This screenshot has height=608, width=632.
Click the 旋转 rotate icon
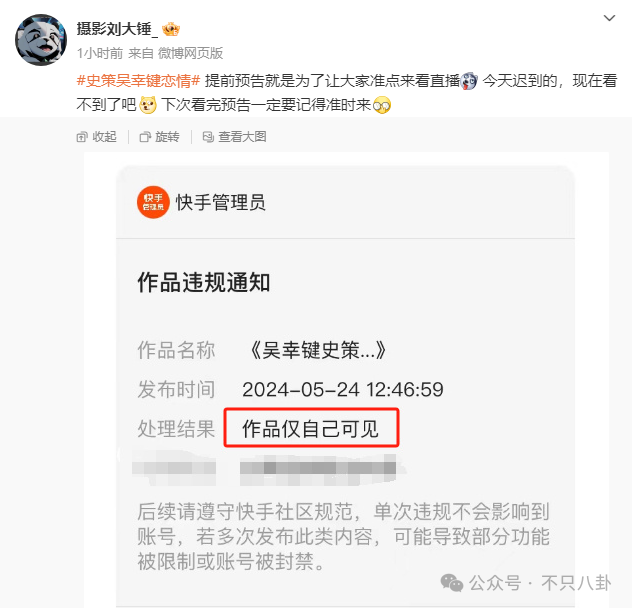[145, 137]
